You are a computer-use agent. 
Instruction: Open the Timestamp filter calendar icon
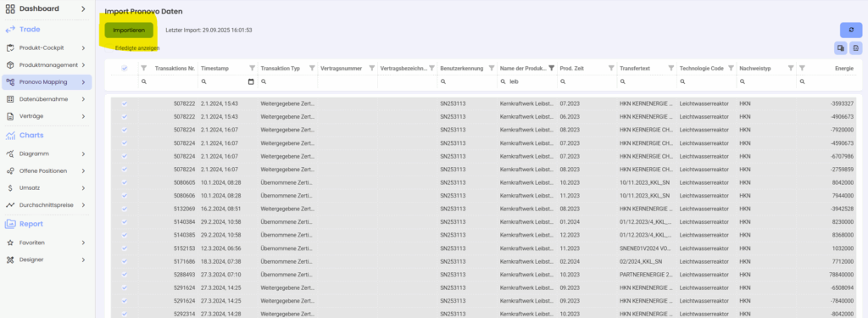(251, 81)
